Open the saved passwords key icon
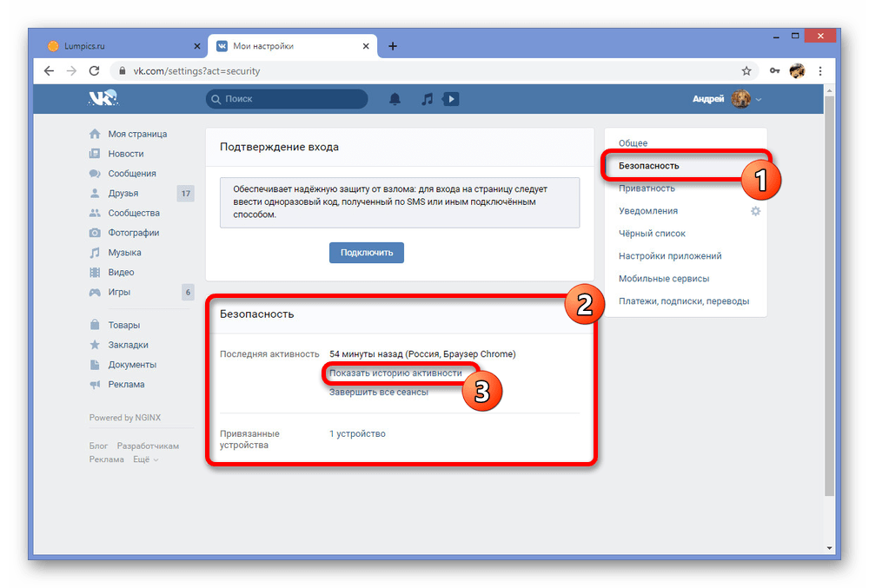The image size is (869, 588). (x=775, y=71)
